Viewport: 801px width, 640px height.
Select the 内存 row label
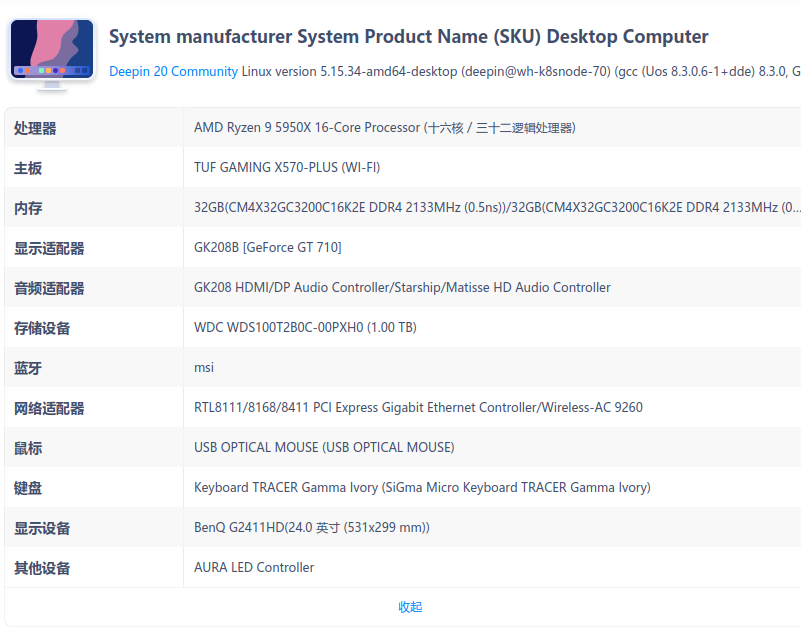(28, 208)
